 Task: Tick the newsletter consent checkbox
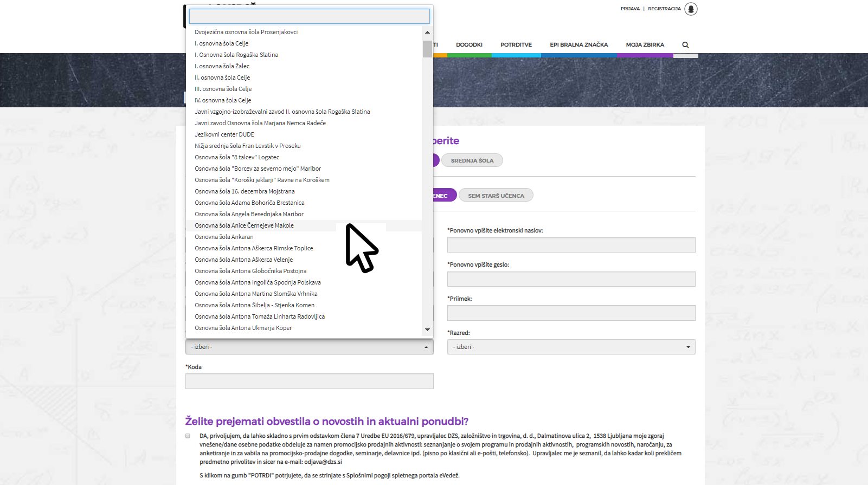coord(188,436)
